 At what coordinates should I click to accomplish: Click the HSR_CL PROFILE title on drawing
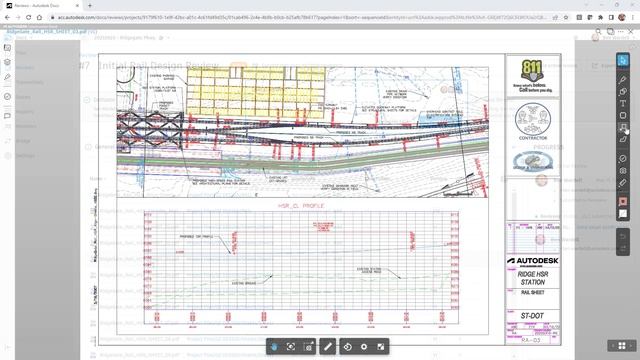(x=301, y=206)
